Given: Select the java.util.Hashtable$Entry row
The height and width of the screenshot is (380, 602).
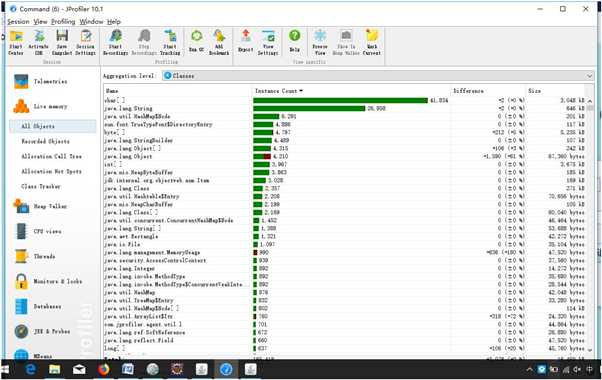Looking at the screenshot, I should [x=345, y=197].
